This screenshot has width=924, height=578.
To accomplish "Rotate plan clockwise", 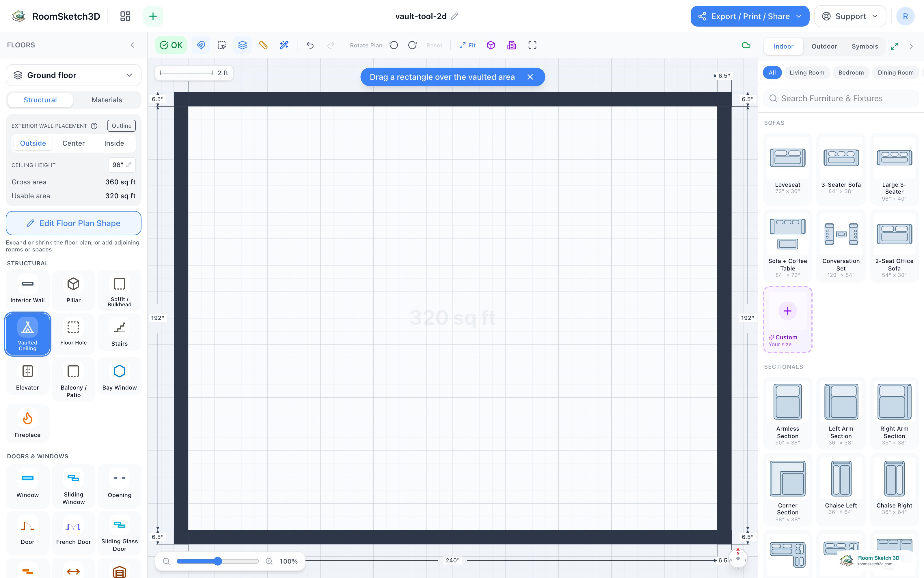I will 412,45.
